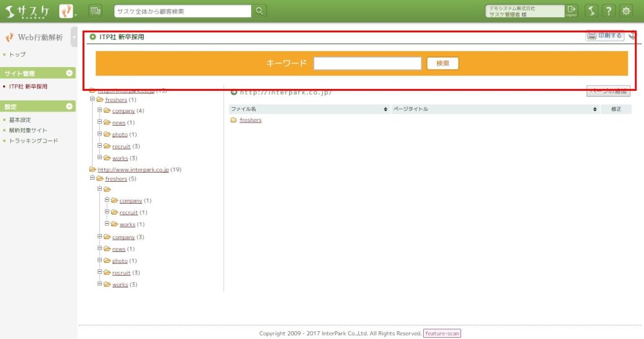644x339 pixels.
Task: Open the footprint Web analysis module switcher
Action: tap(66, 11)
